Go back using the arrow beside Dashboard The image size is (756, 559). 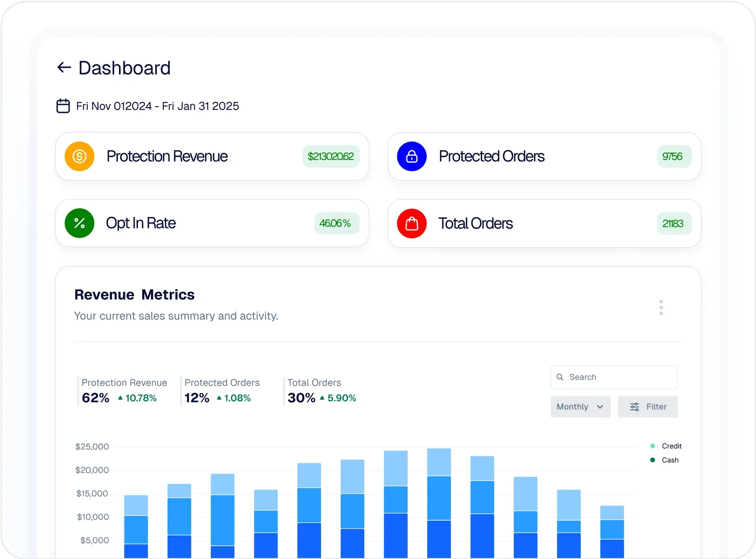point(64,68)
